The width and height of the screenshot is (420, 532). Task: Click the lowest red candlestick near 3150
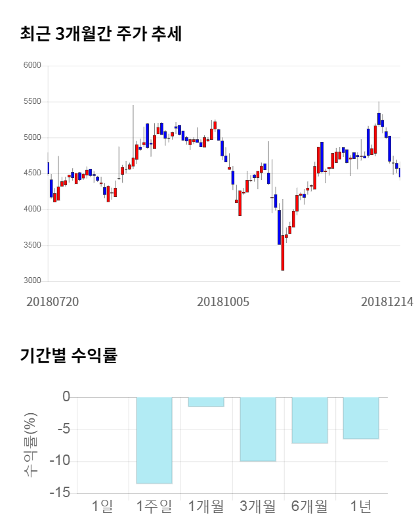tap(283, 253)
